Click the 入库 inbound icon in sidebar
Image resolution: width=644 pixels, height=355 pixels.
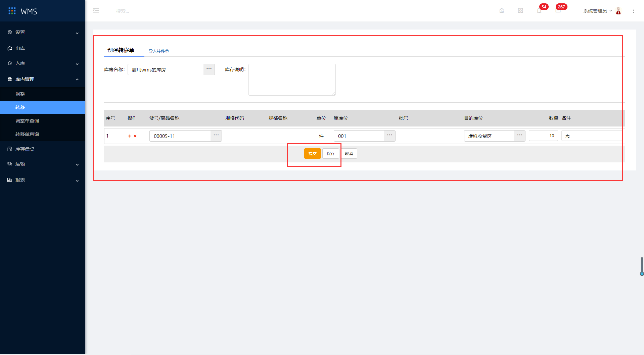tap(10, 63)
